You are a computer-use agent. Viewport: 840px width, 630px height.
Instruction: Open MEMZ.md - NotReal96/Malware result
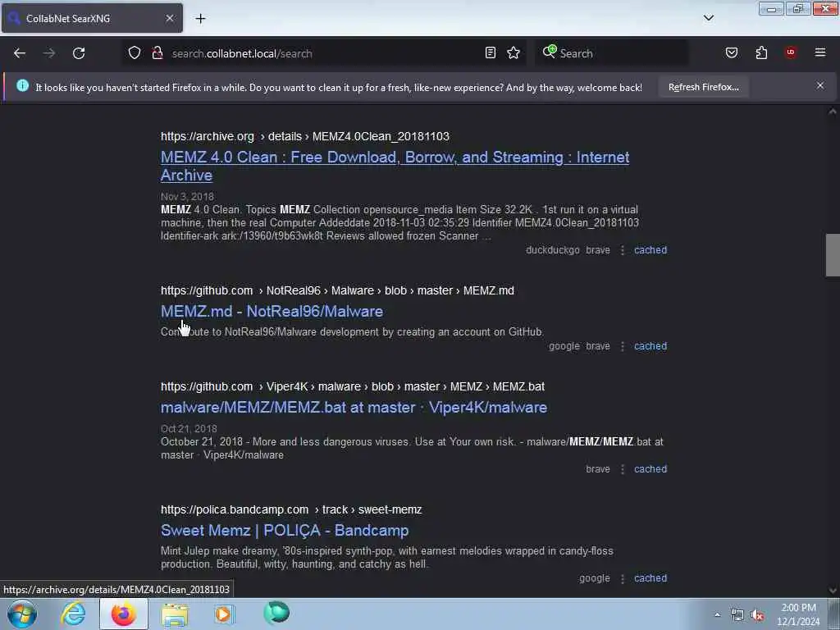[x=272, y=311]
